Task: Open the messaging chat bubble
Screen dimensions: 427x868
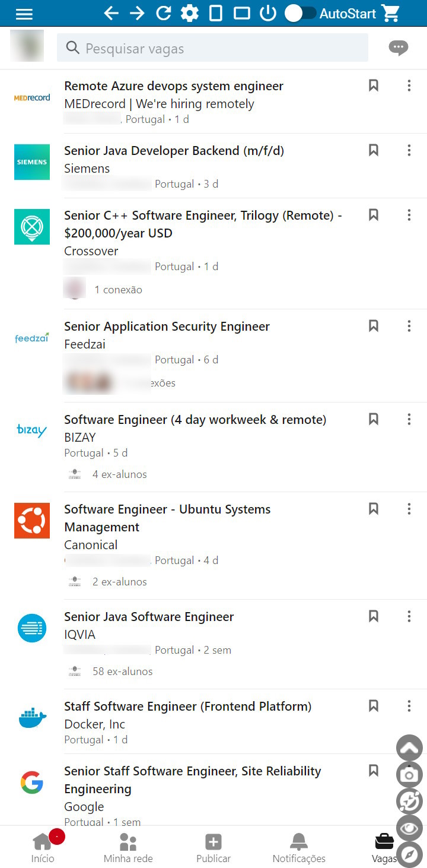Action: click(398, 47)
